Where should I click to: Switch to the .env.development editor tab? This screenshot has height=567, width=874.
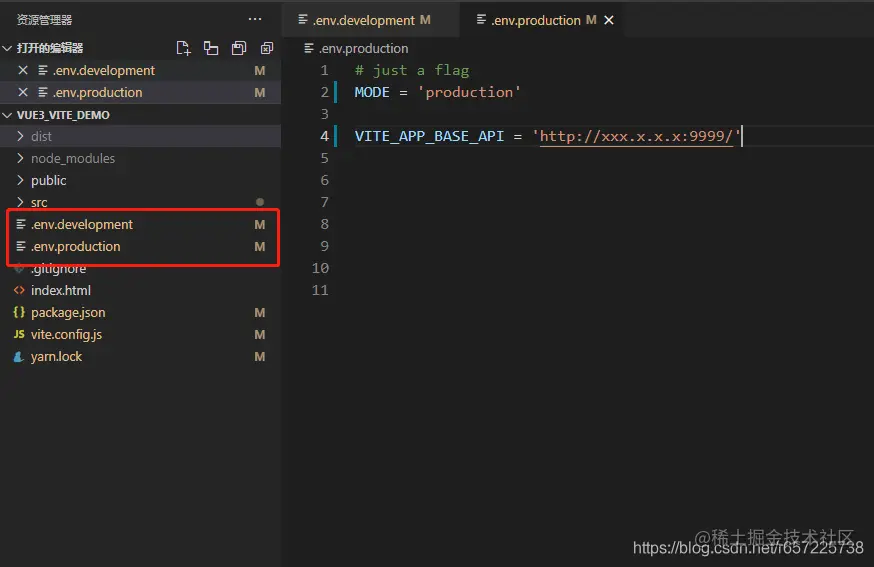pos(370,20)
